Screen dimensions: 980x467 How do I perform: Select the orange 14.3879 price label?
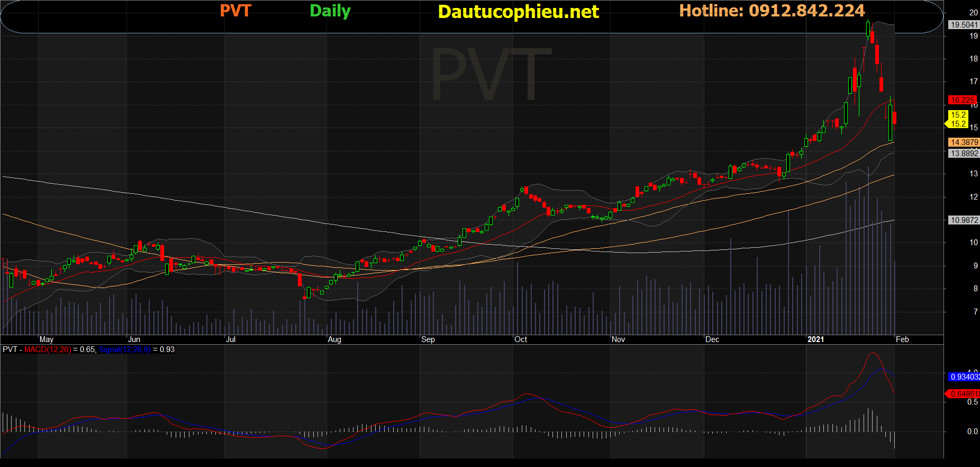(x=964, y=142)
